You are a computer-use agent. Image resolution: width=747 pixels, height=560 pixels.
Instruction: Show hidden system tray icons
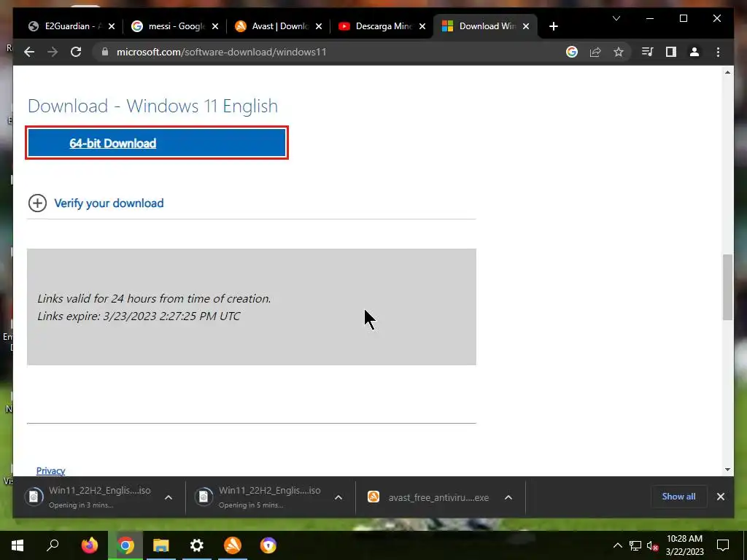click(617, 545)
